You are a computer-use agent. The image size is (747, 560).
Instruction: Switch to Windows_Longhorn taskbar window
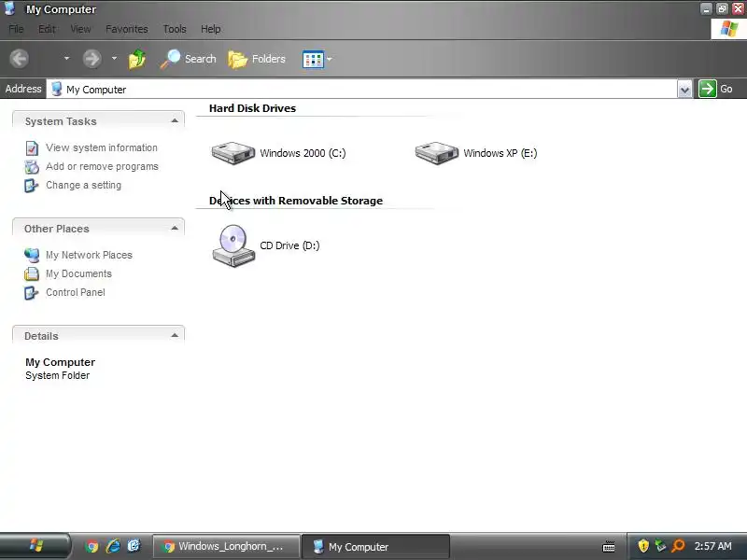[x=226, y=546]
